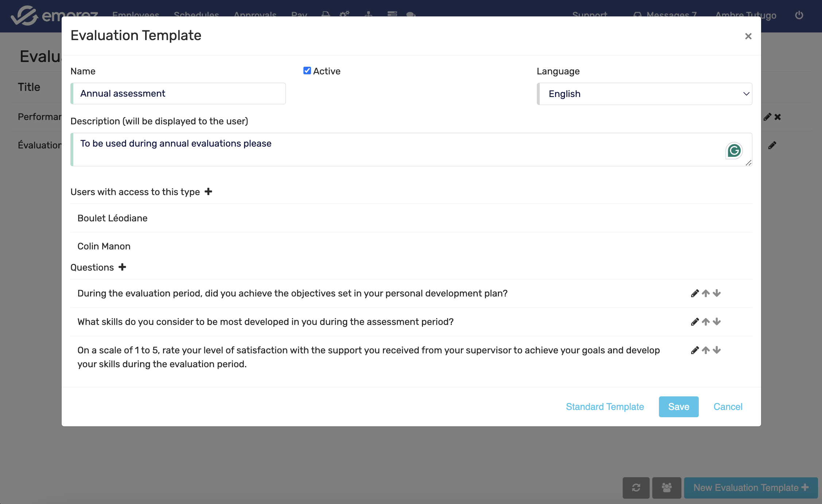Click into the Name input field
The height and width of the screenshot is (504, 822).
(179, 94)
